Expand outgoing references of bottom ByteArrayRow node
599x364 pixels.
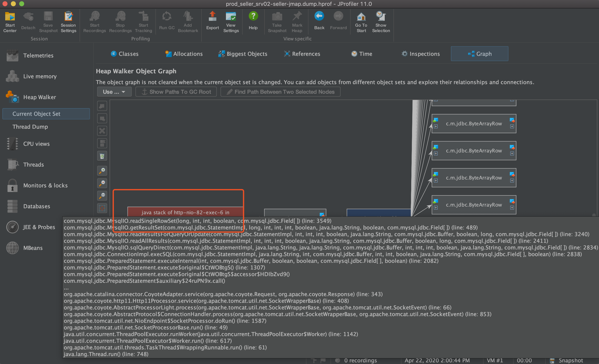click(x=512, y=208)
